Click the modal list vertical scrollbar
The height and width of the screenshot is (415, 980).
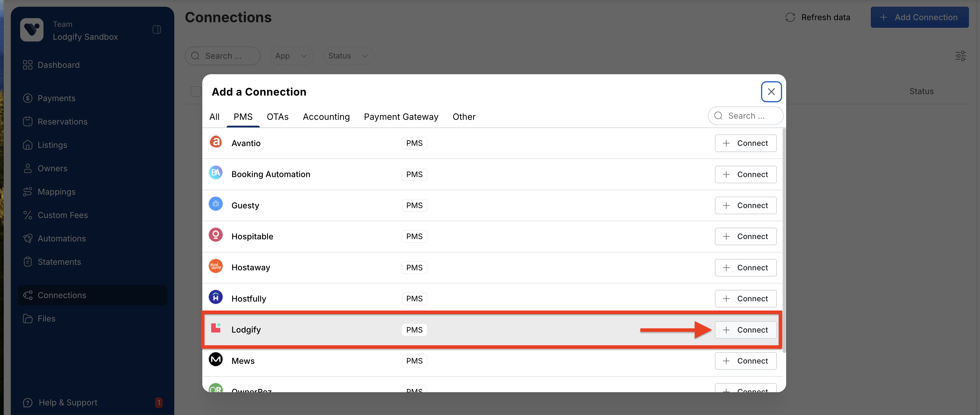[x=784, y=240]
